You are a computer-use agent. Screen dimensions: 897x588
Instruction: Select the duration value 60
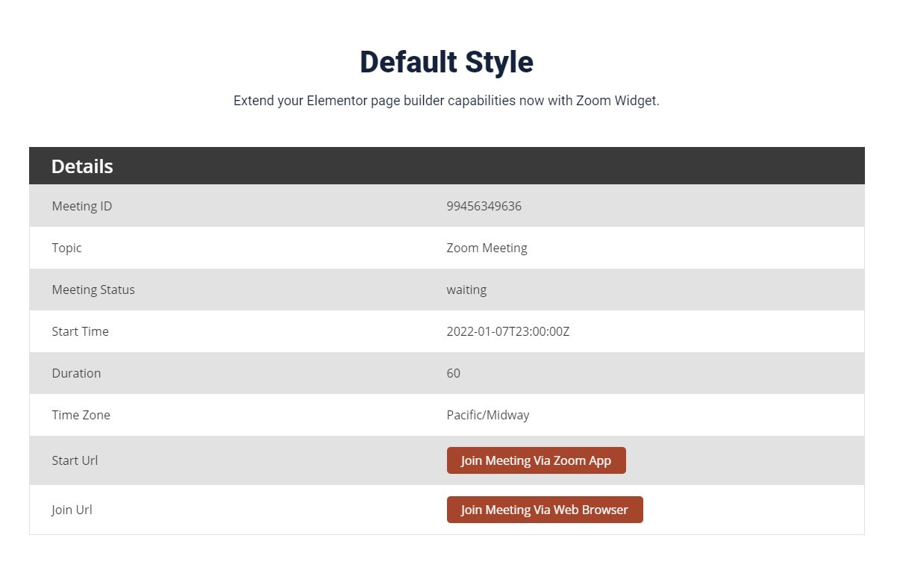[454, 373]
